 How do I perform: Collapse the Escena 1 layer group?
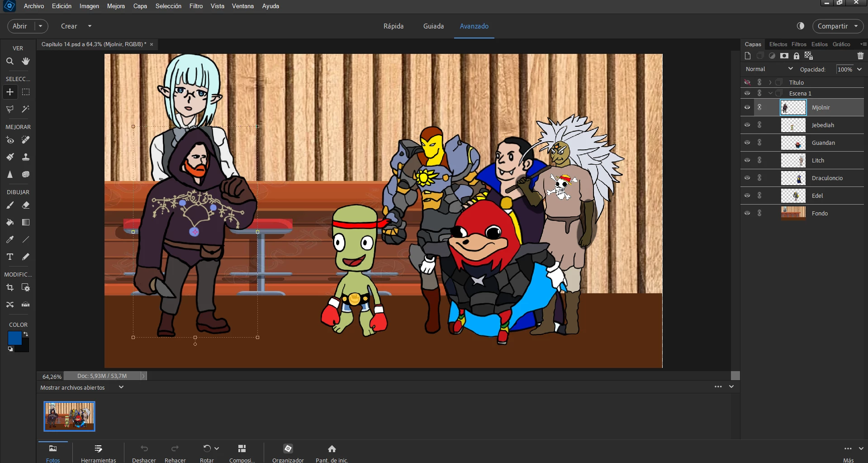click(770, 93)
